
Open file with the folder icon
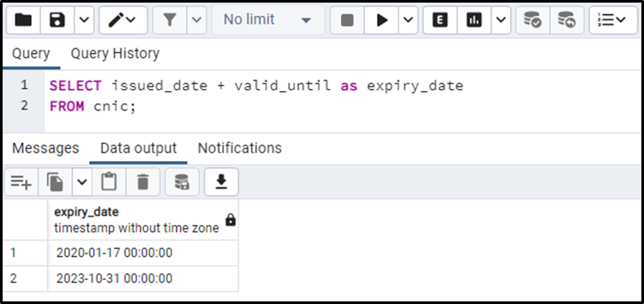click(x=23, y=20)
